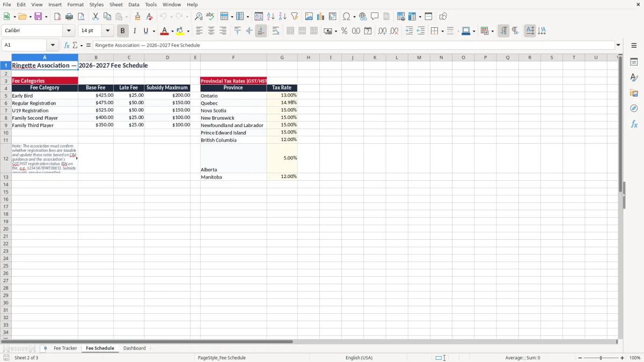Toggle the Bold button
Screen dimensions: 644x362
click(x=122, y=31)
